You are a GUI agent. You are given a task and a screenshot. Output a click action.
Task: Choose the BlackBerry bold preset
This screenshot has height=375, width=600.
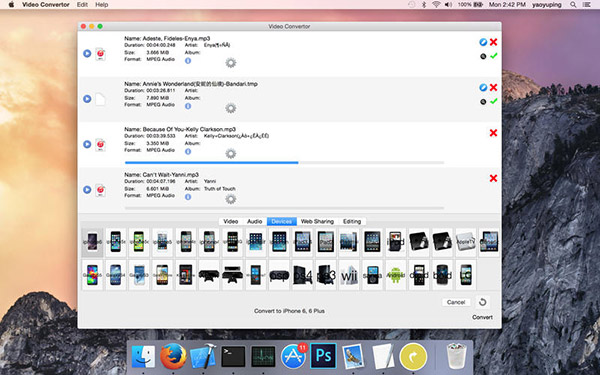442,275
